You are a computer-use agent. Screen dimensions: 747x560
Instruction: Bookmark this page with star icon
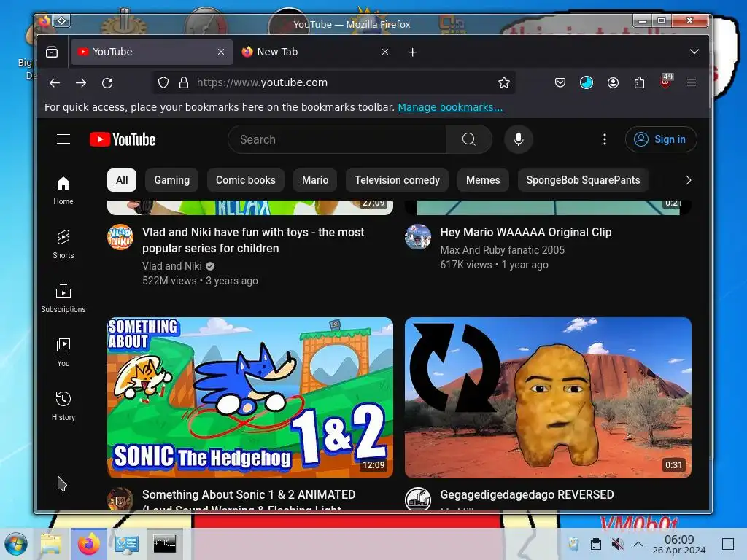503,82
